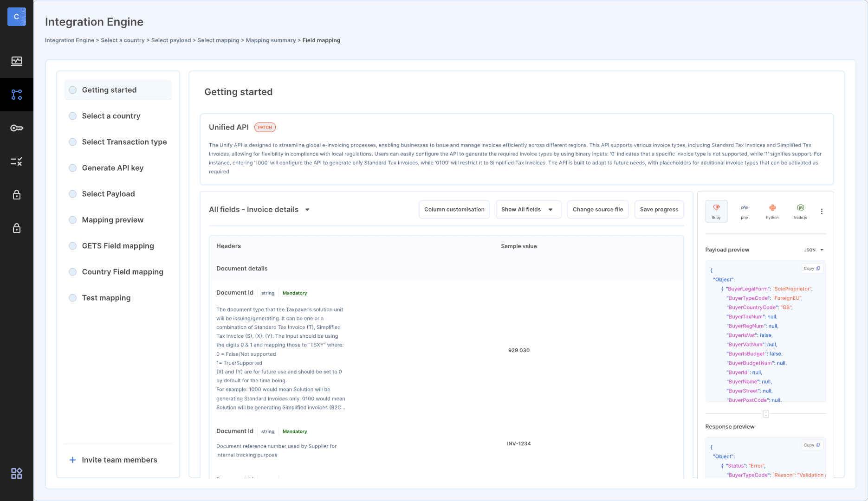Open the All fields - Invoice details selector
The width and height of the screenshot is (868, 501).
tap(259, 209)
